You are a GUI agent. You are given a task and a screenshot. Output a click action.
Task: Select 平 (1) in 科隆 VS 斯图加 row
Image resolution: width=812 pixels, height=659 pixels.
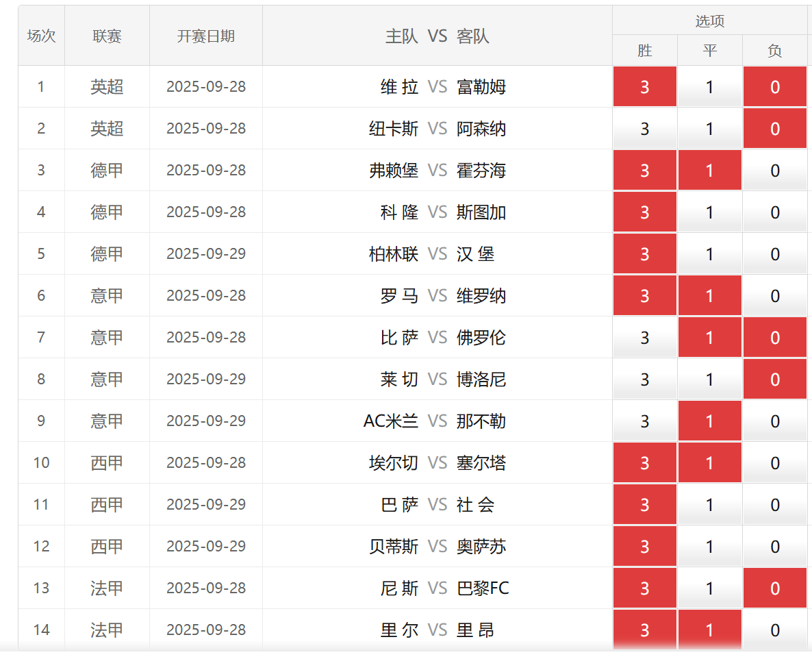[x=709, y=212]
